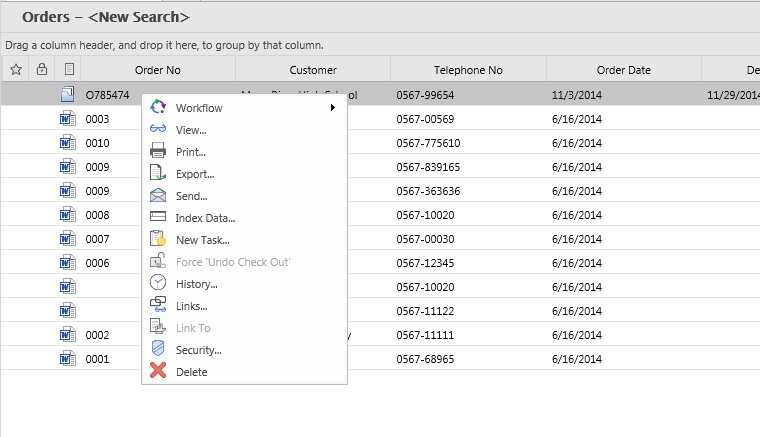Open Security... menu entry
The image size is (760, 437).
click(244, 350)
